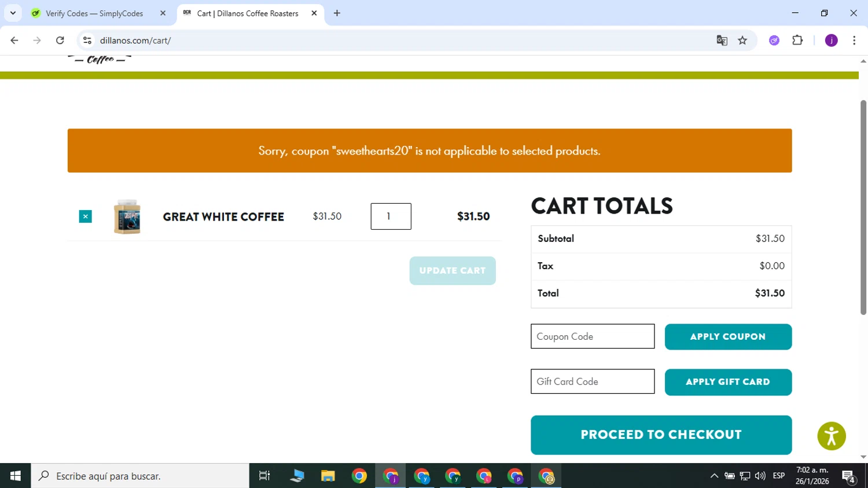
Task: Click the Subtotal label
Action: pos(556,239)
